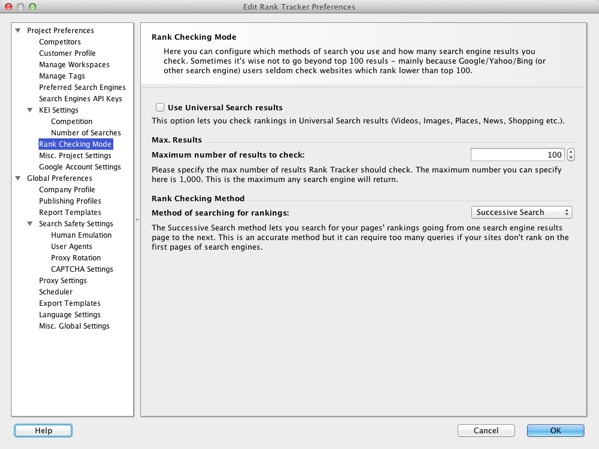599x449 pixels.
Task: Select CAPTCHA Settings in the tree
Action: coord(82,269)
